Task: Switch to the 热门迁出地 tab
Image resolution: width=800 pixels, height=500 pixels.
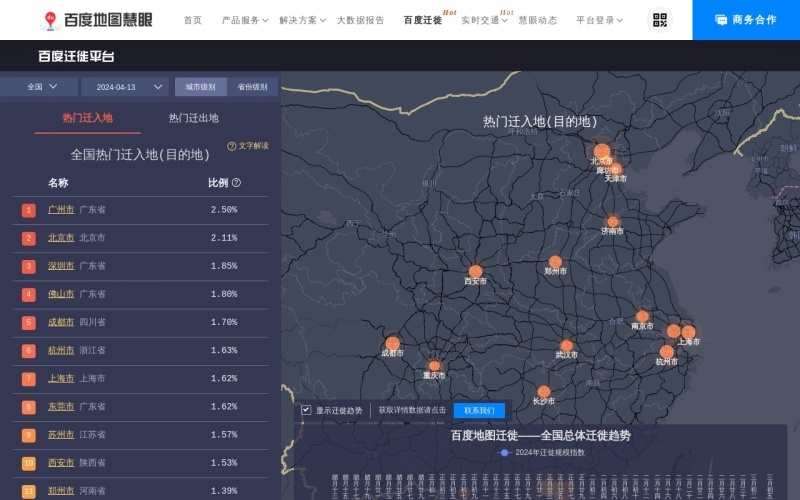Action: click(193, 118)
